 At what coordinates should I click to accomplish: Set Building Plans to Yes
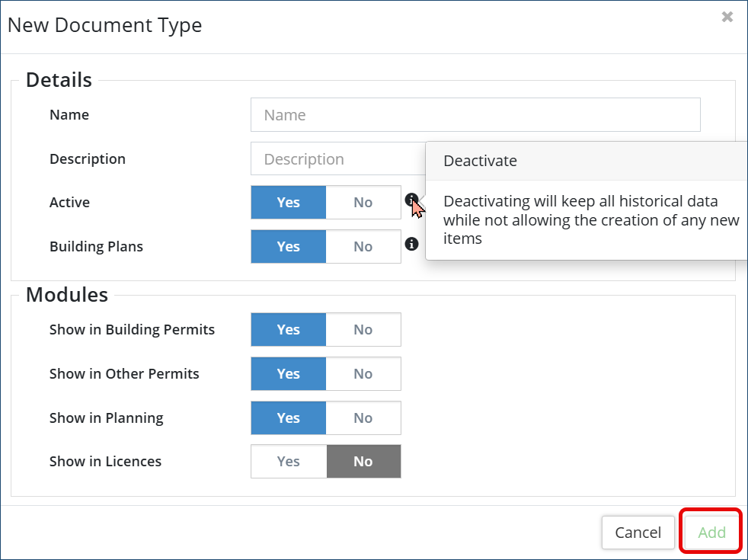(x=289, y=247)
